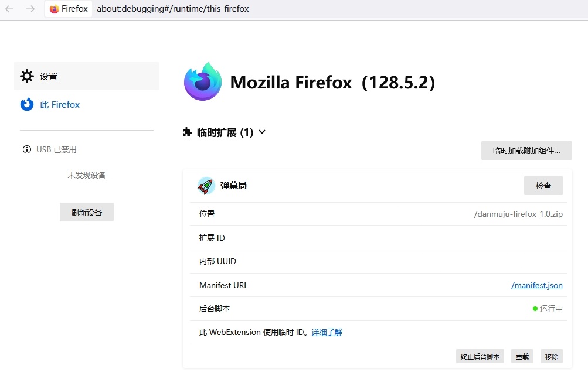Select 此 Firefox in the sidebar

[x=60, y=104]
